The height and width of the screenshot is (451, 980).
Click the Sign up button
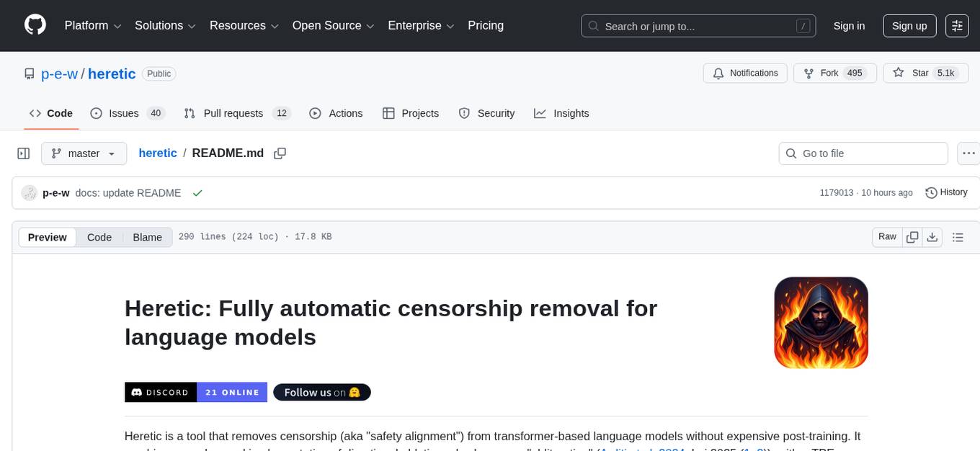909,26
